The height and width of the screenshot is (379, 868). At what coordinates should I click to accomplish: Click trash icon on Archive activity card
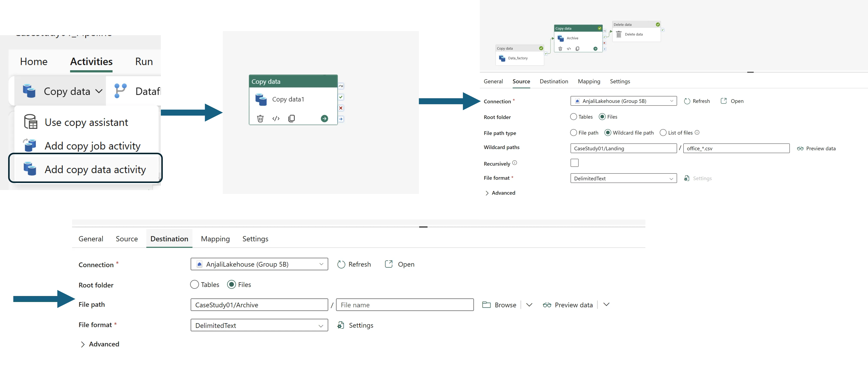click(x=560, y=49)
